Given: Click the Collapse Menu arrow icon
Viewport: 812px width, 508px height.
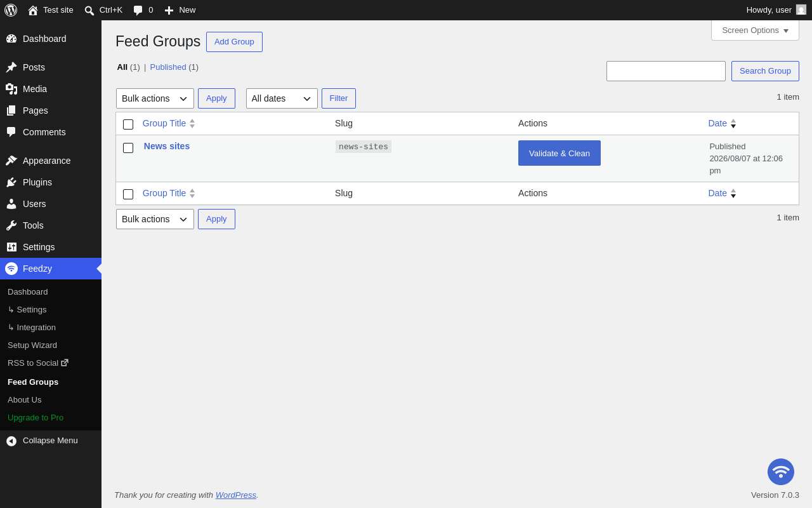Looking at the screenshot, I should tap(11, 441).
